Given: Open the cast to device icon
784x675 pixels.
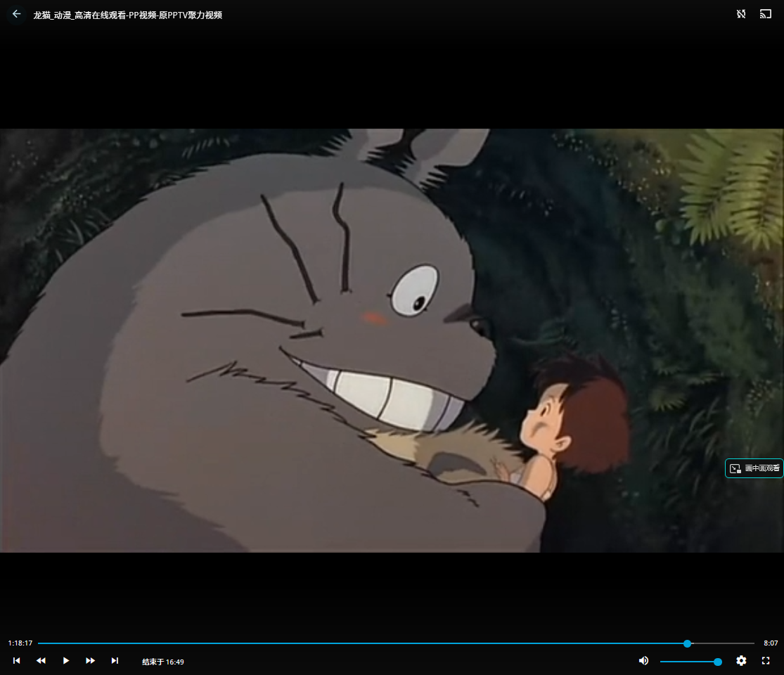Looking at the screenshot, I should click(x=766, y=14).
